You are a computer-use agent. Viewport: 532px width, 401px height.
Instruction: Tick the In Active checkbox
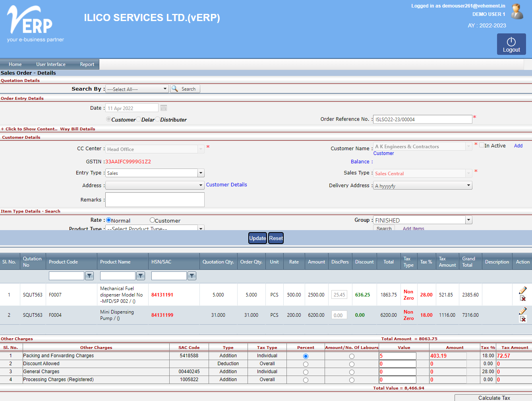pyautogui.click(x=482, y=145)
